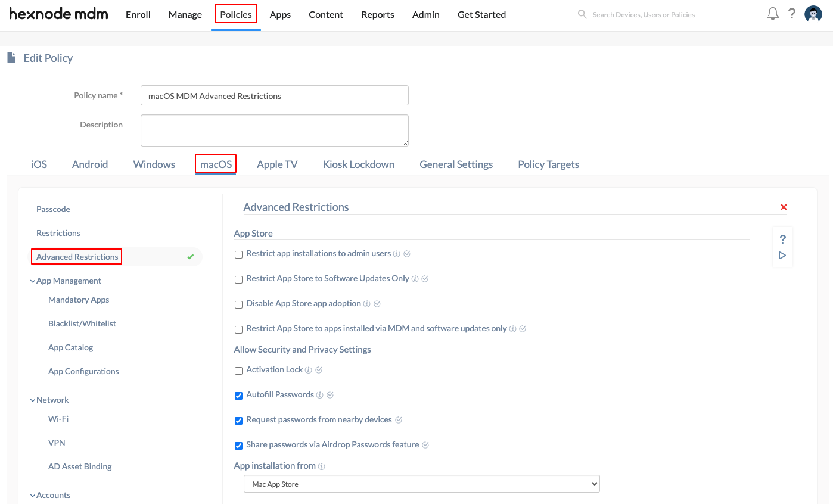Click check badge next to Airdrop Passwords feature

[425, 445]
